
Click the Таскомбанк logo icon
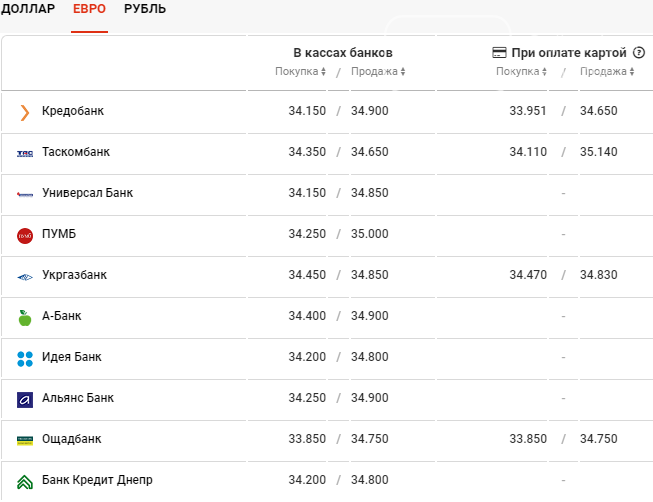pyautogui.click(x=25, y=153)
